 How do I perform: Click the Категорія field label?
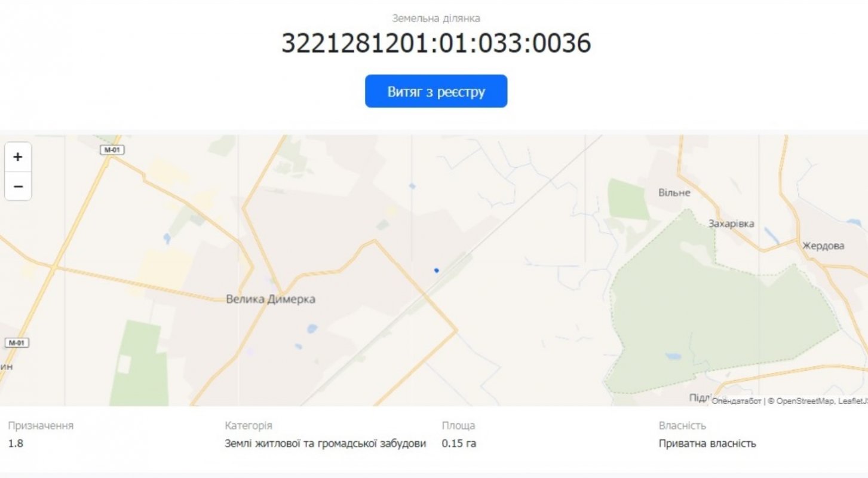249,425
